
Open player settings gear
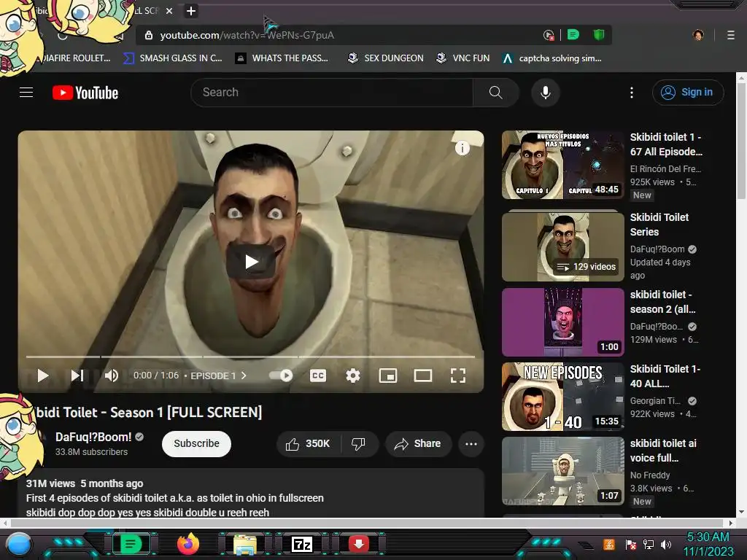click(353, 376)
